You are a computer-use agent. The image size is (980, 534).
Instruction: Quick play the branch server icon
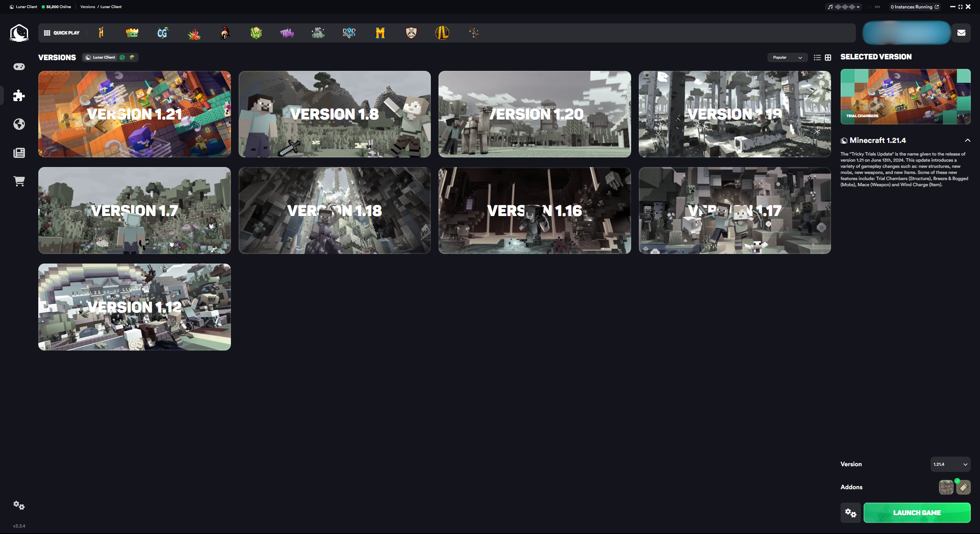coord(474,33)
